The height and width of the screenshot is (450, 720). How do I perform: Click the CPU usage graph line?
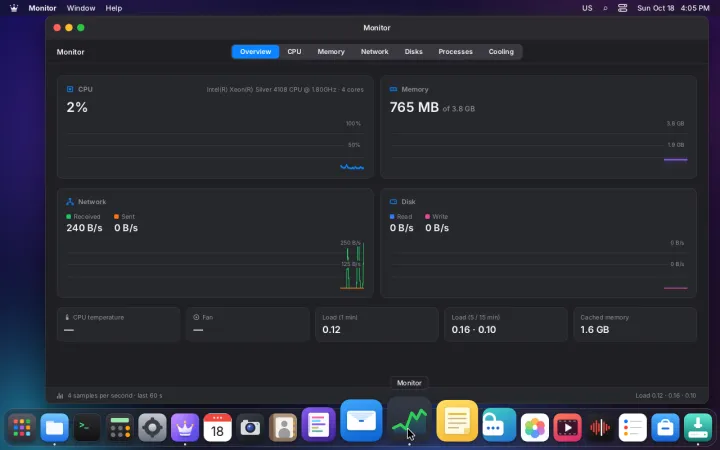[x=352, y=167]
